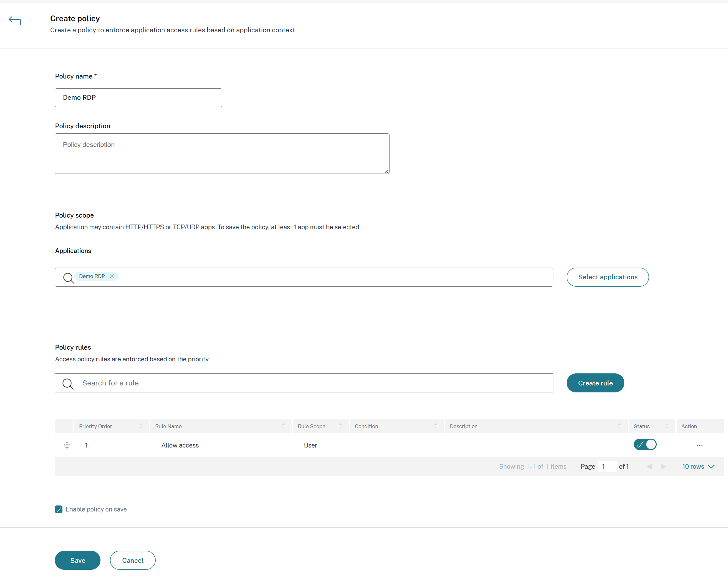Open the 10 rows dropdown
728x578 pixels.
click(698, 467)
